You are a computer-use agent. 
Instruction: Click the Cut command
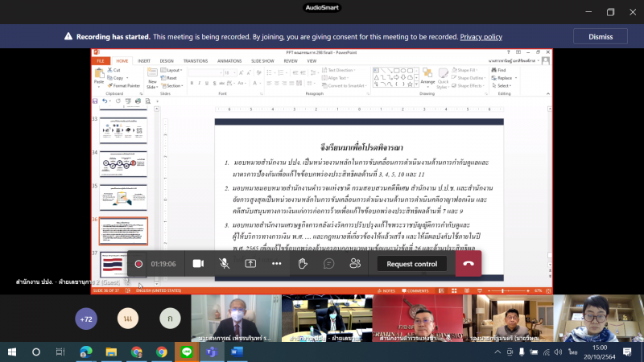(114, 70)
